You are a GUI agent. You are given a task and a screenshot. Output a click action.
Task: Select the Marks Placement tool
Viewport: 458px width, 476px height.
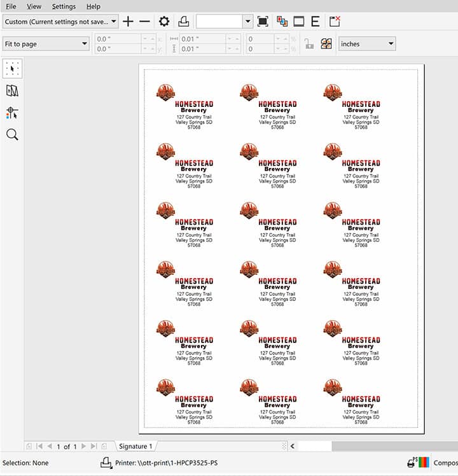click(12, 113)
